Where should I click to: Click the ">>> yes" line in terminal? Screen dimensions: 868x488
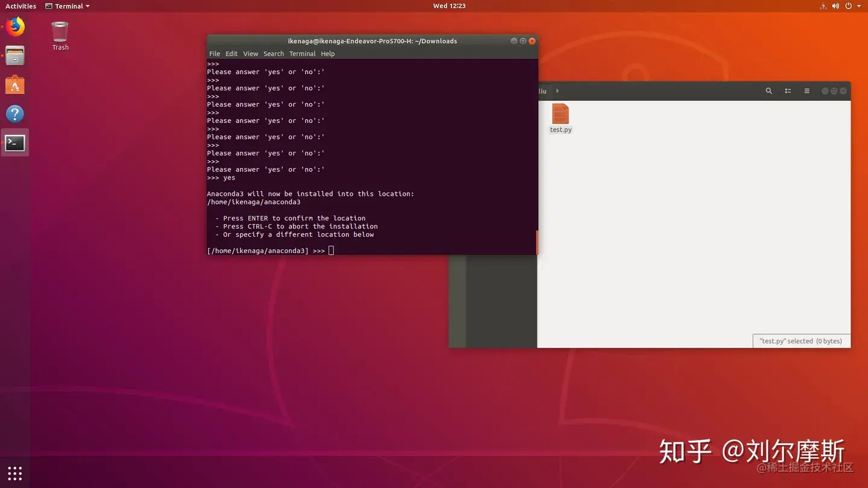221,178
